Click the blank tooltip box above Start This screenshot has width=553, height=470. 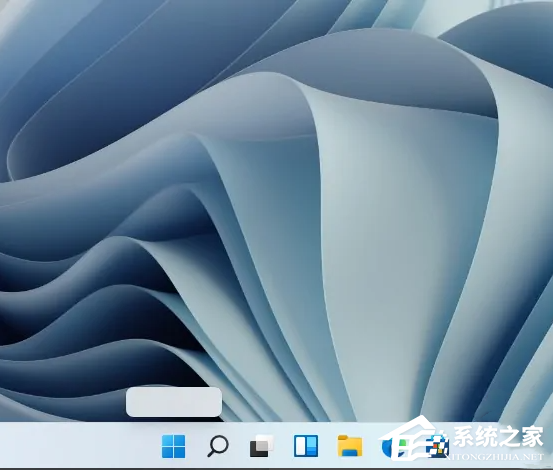[174, 402]
